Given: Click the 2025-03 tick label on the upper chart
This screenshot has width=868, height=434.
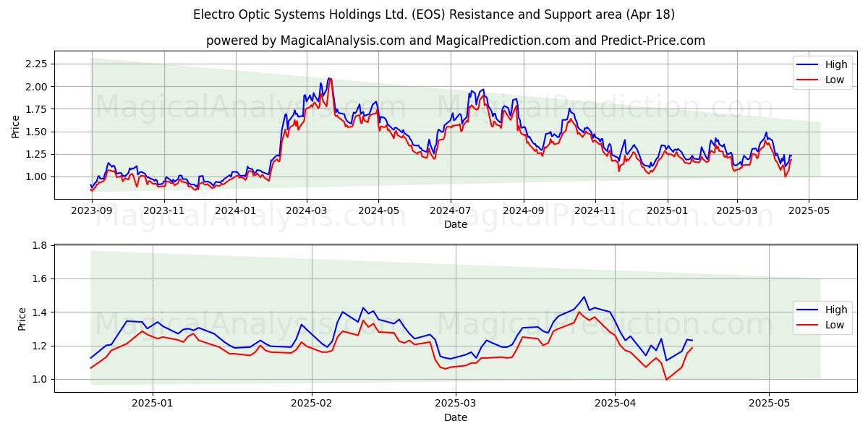Looking at the screenshot, I should [737, 210].
